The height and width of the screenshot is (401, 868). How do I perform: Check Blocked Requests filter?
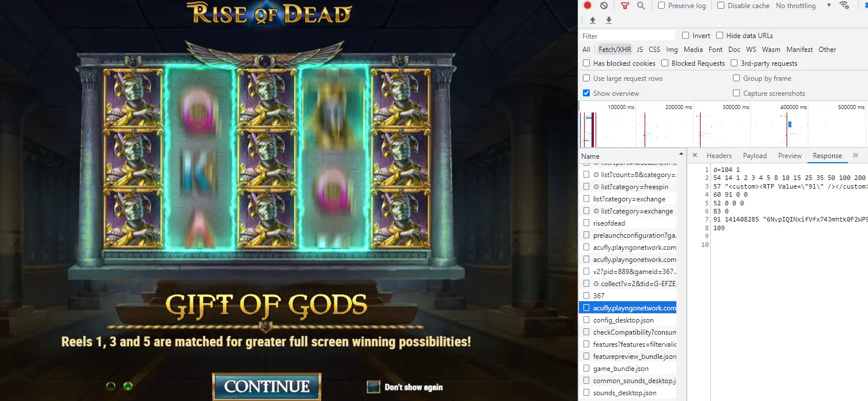(665, 63)
